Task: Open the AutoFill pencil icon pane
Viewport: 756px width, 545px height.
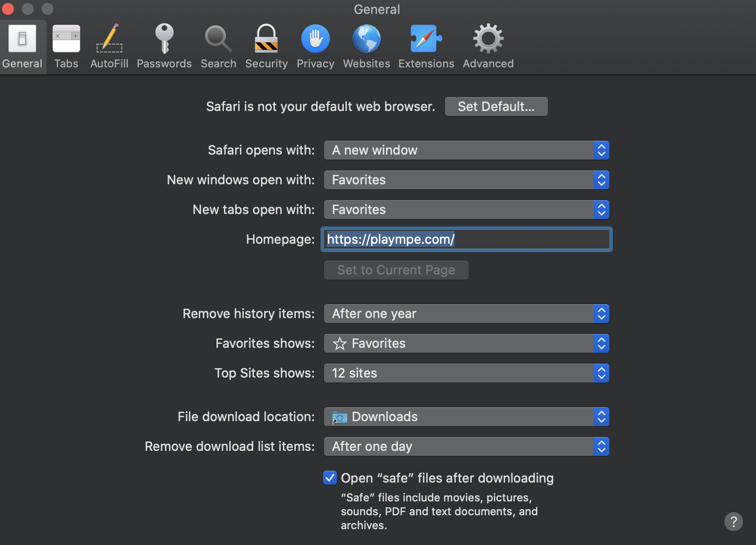Action: [x=109, y=47]
